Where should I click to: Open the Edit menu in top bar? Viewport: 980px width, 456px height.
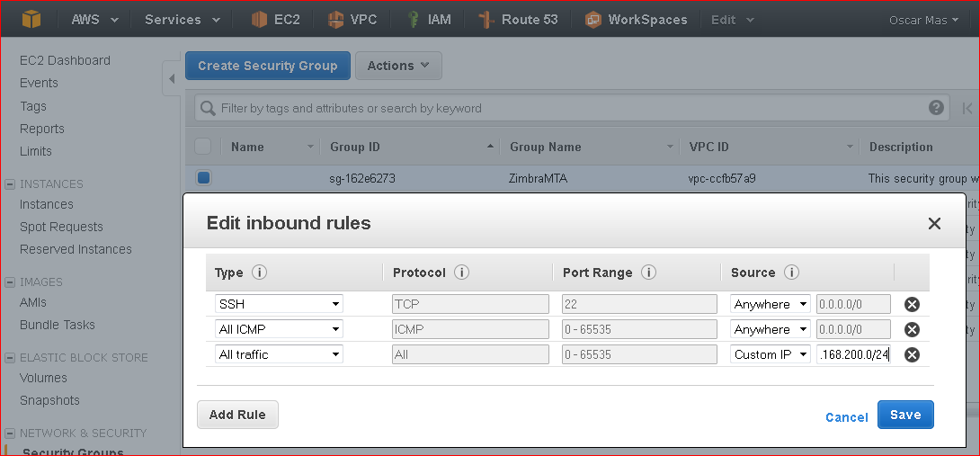point(732,20)
